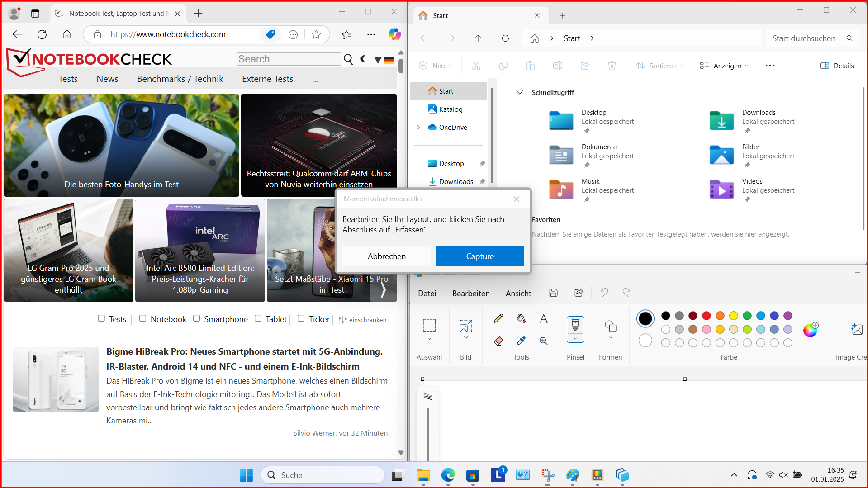The image size is (868, 488).
Task: Open the Bigme HiBreak Pro article headline
Action: (x=245, y=359)
